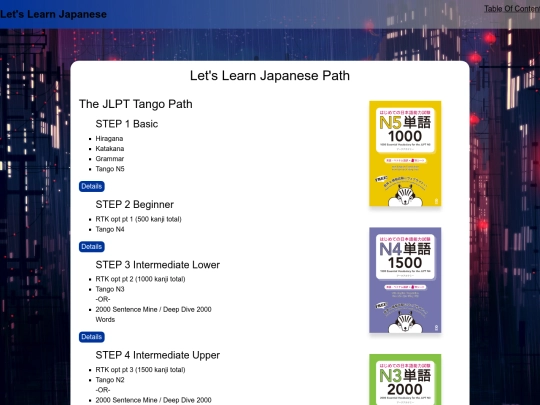540x405 pixels.
Task: Select the Grammar list item
Action: 110,159
